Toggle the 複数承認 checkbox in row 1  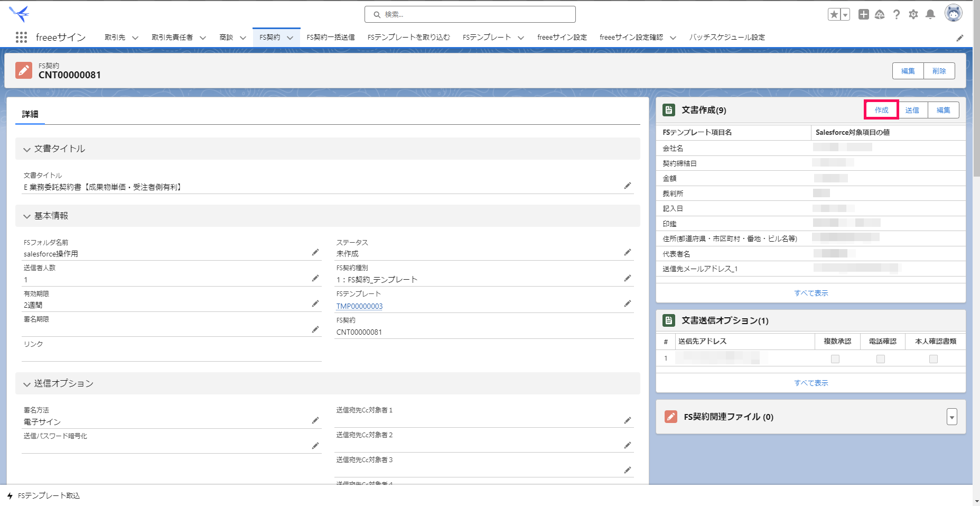(835, 359)
